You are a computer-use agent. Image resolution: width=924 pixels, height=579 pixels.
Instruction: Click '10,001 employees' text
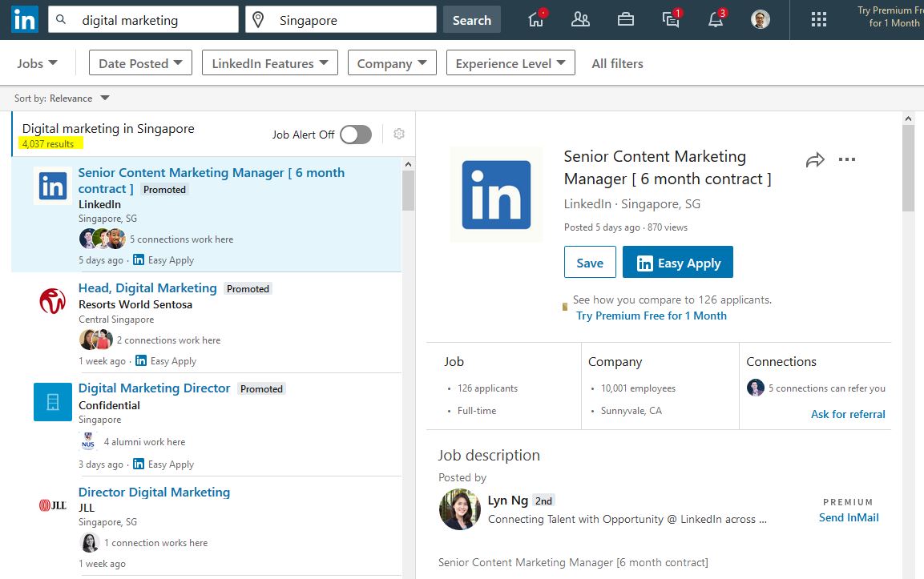(638, 388)
